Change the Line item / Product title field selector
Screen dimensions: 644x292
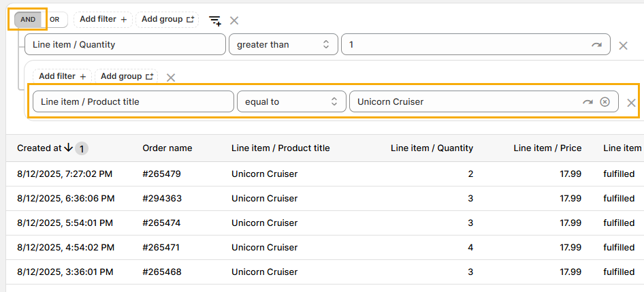pyautogui.click(x=133, y=101)
